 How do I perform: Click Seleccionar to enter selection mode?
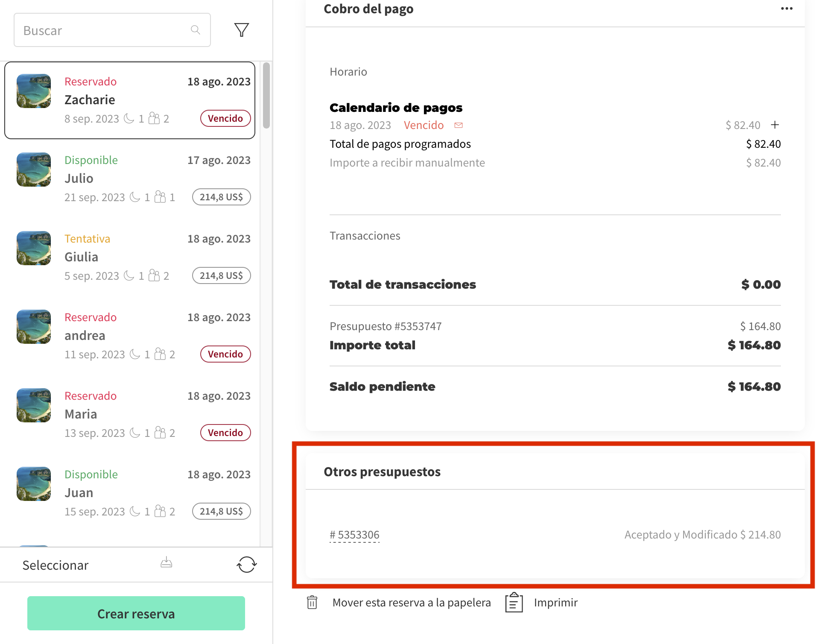point(55,564)
